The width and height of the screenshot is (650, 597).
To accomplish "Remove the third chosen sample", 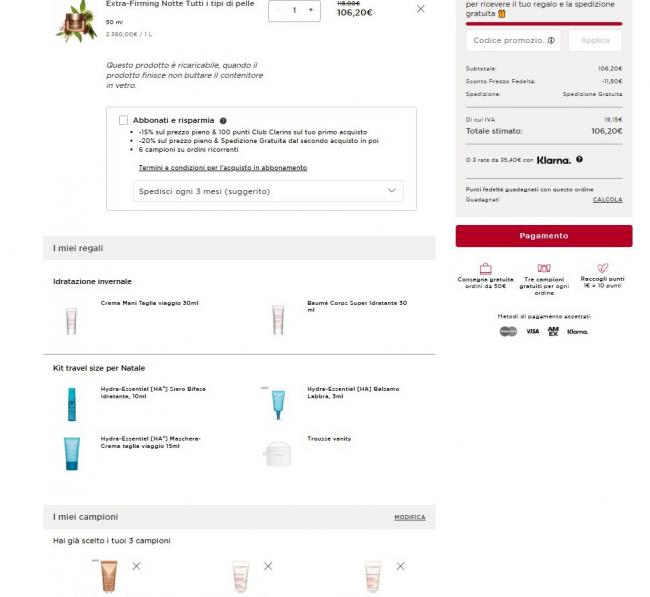I will click(400, 566).
